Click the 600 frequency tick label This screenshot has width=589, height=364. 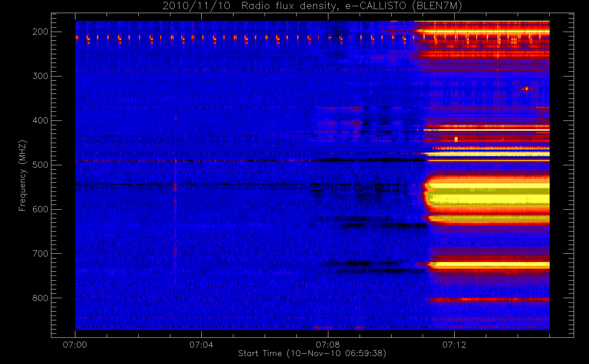coord(40,209)
